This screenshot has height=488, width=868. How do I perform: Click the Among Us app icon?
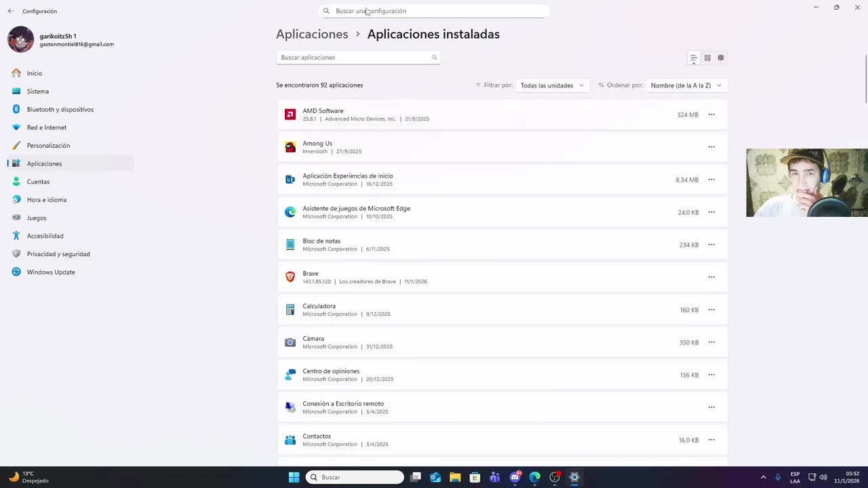[290, 147]
